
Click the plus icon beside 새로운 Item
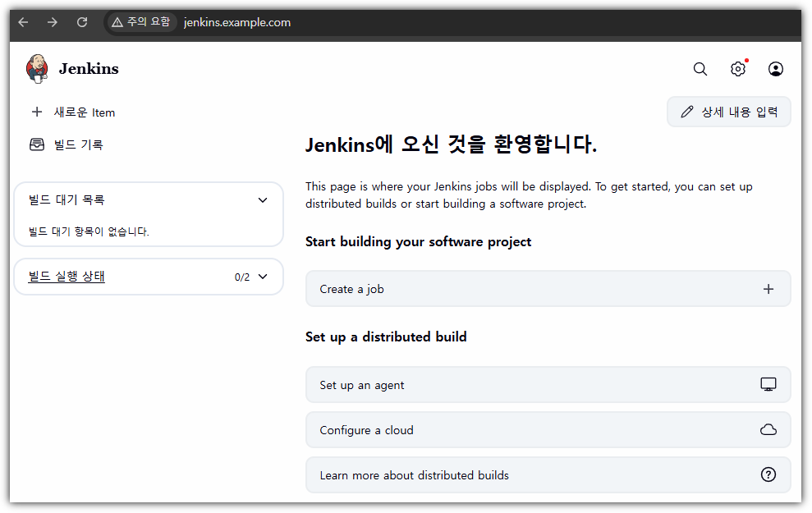[x=37, y=112]
